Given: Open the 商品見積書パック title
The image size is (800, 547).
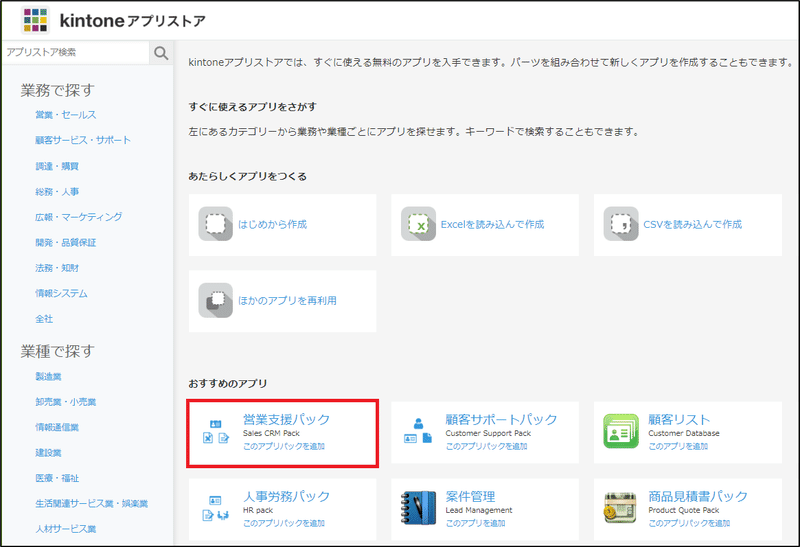Looking at the screenshot, I should point(698,496).
